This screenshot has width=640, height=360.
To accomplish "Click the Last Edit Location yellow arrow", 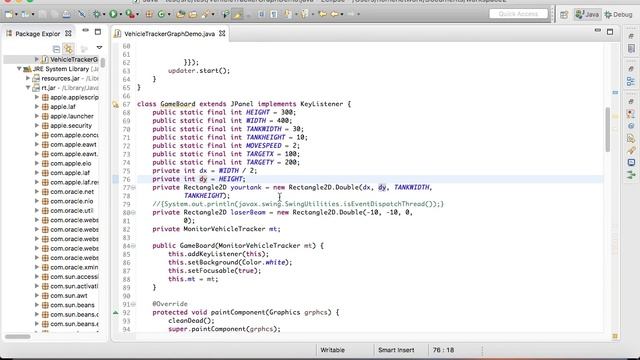I will coord(322,14).
